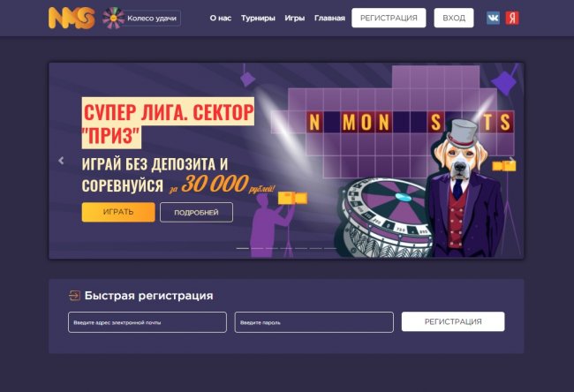The image size is (574, 392).
Task: Open the Турниры menu item
Action: (258, 18)
